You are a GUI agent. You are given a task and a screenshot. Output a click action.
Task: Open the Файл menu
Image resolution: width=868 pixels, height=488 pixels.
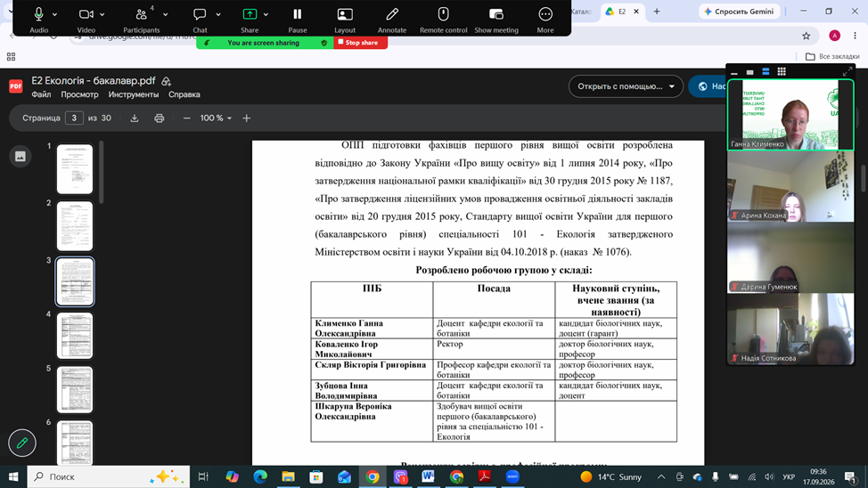[41, 94]
